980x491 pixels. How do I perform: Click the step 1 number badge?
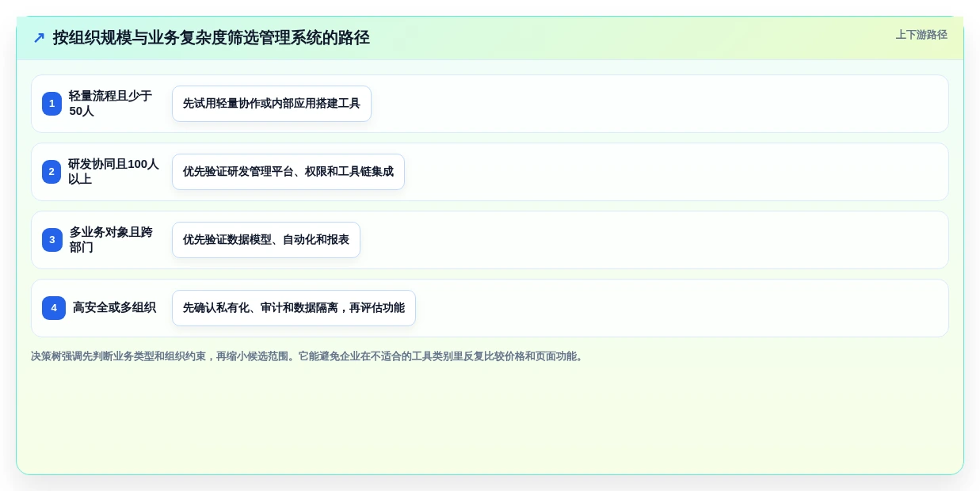[x=51, y=104]
